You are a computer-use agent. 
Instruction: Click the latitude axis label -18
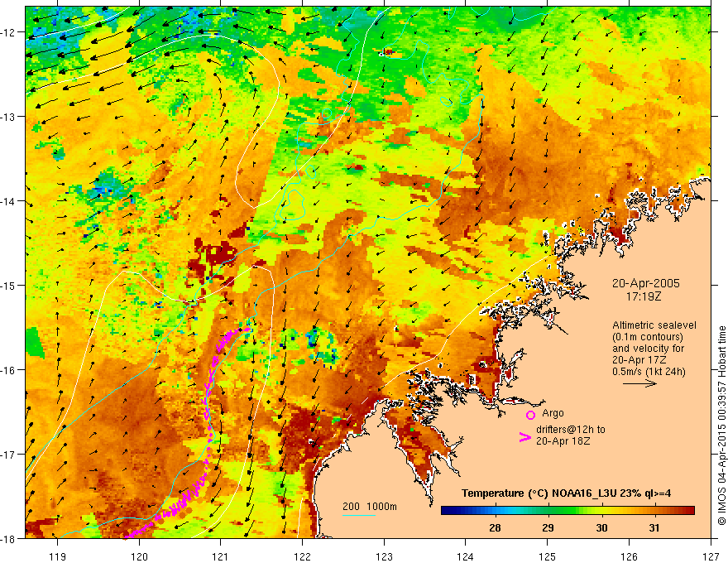(x=8, y=539)
